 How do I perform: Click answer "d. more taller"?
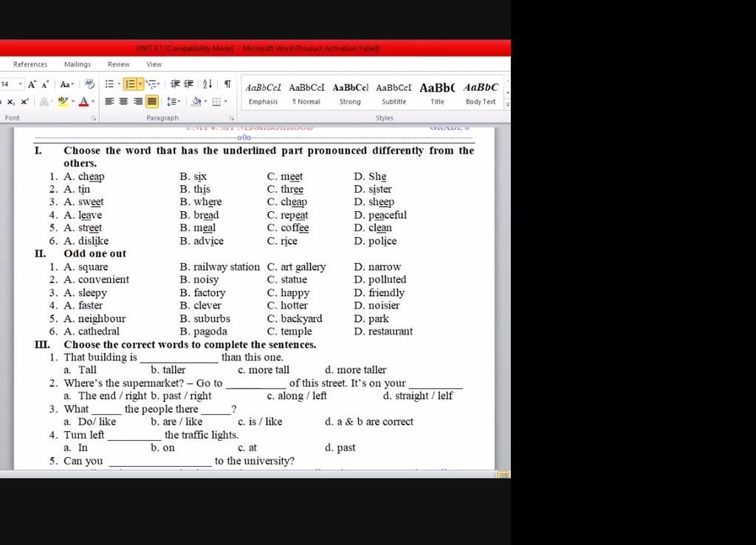355,370
